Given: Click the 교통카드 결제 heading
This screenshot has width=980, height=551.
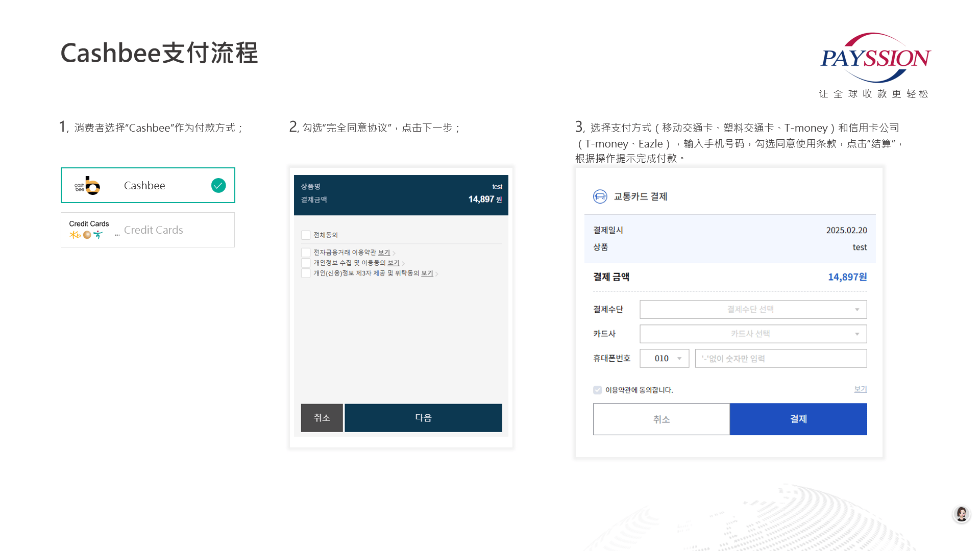Looking at the screenshot, I should click(x=641, y=197).
